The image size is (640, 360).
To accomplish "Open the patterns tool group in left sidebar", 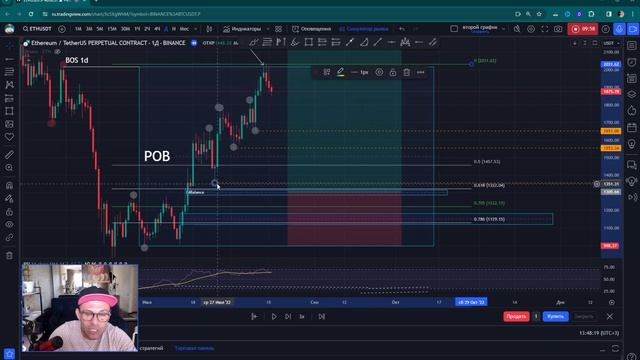I will 9,85.
